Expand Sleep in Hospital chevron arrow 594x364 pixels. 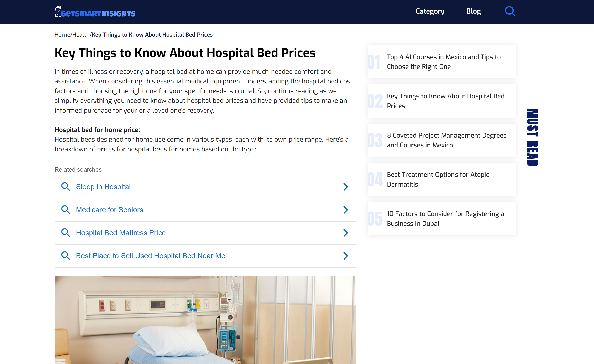pyautogui.click(x=346, y=187)
